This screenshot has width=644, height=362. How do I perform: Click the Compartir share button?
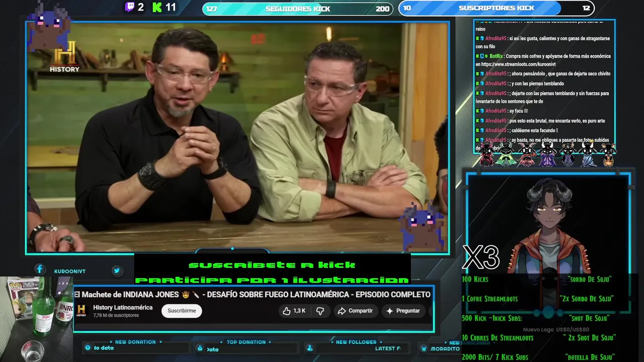click(355, 311)
